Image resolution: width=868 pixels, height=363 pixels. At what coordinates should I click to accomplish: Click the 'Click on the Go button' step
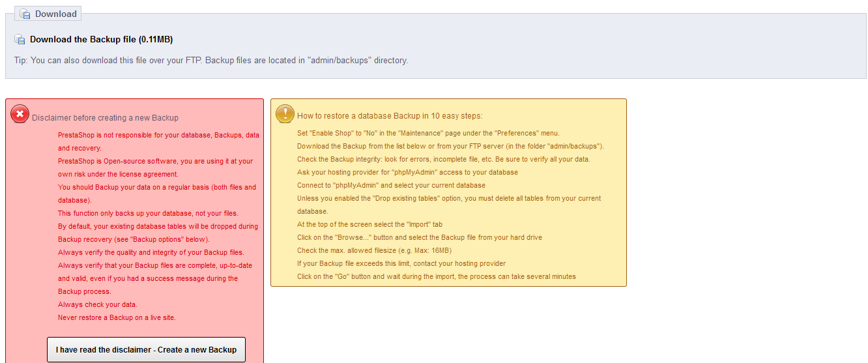436,276
